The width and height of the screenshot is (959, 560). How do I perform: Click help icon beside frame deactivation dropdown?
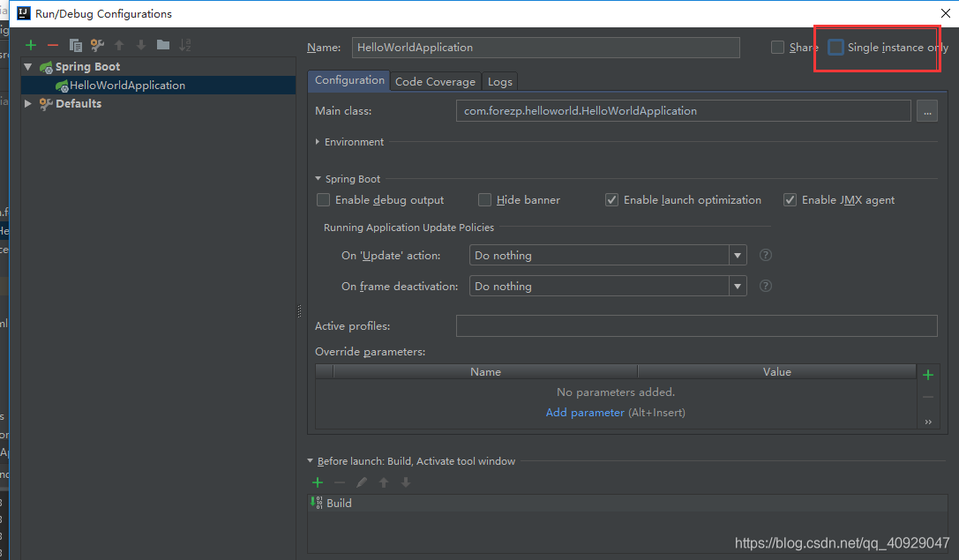pos(765,286)
